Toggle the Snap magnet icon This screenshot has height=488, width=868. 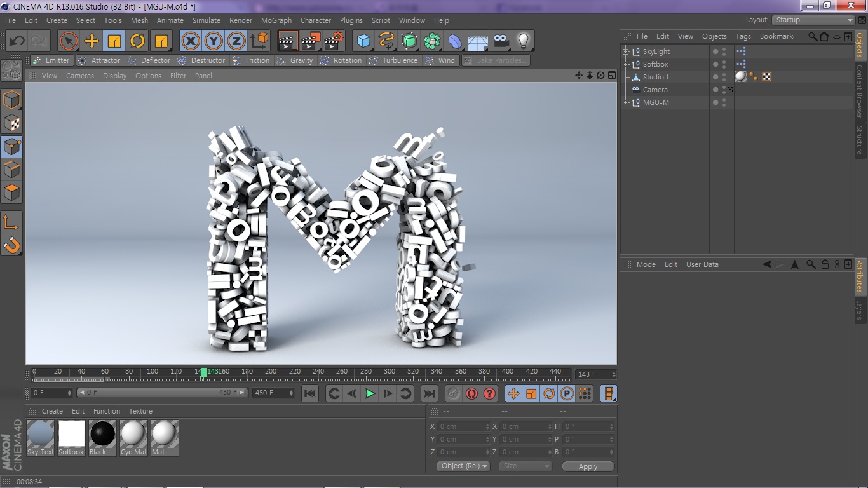click(x=12, y=245)
